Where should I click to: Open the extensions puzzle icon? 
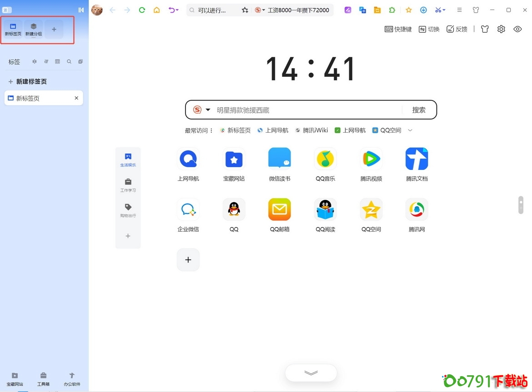tap(392, 10)
